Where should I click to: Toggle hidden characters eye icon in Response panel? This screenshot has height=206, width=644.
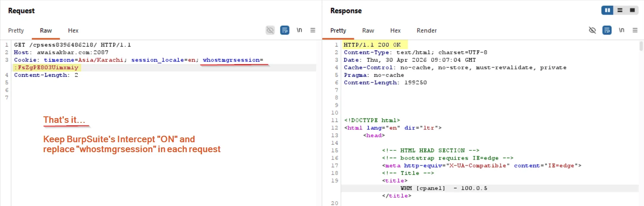point(593,30)
